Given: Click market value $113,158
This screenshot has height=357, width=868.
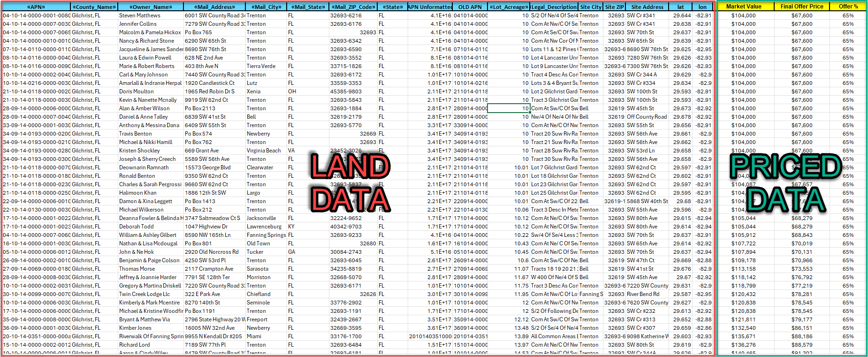Looking at the screenshot, I should tap(744, 269).
